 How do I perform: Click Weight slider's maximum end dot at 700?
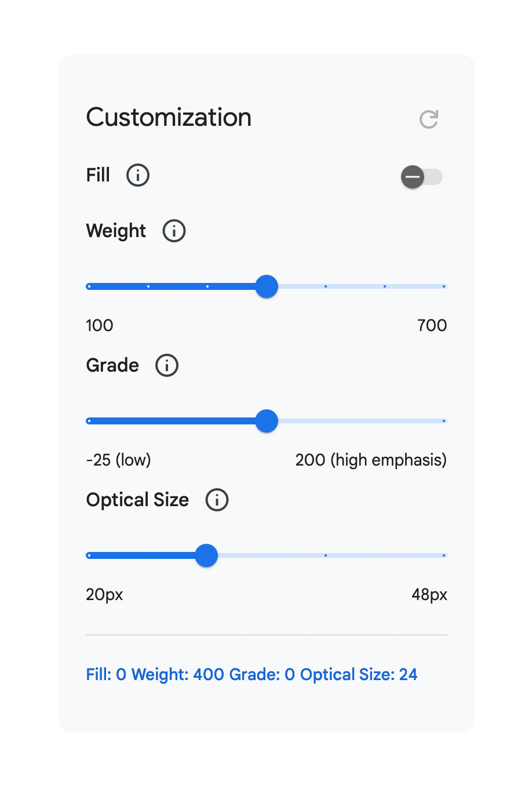pos(444,286)
